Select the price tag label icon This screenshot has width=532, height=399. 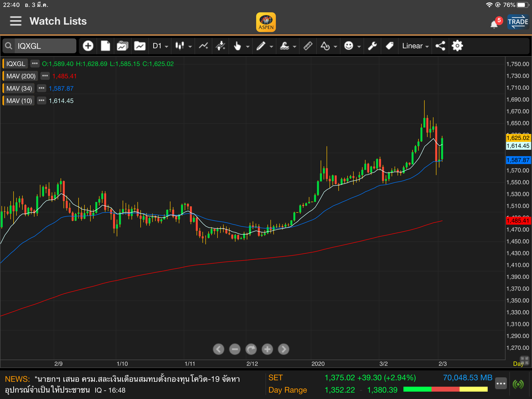click(x=389, y=46)
